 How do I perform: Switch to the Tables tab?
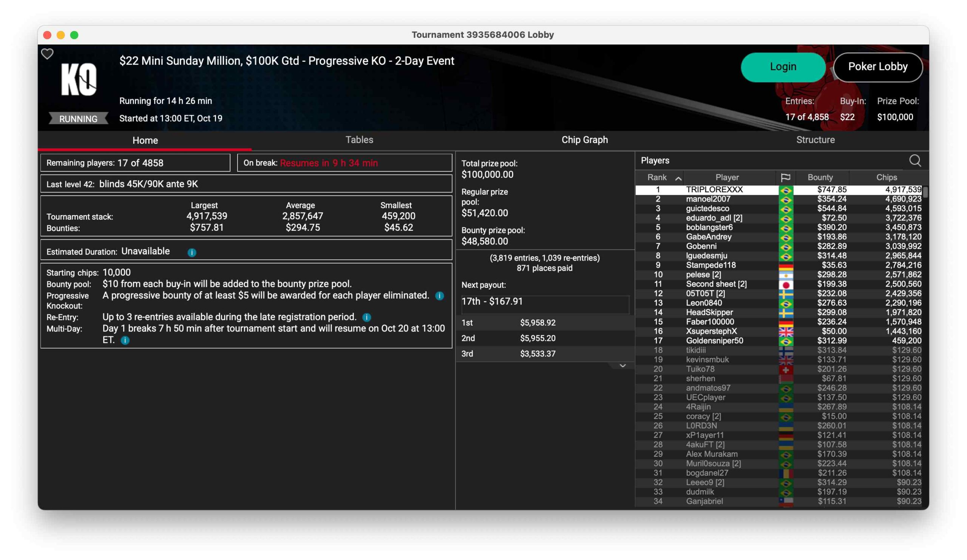[359, 140]
